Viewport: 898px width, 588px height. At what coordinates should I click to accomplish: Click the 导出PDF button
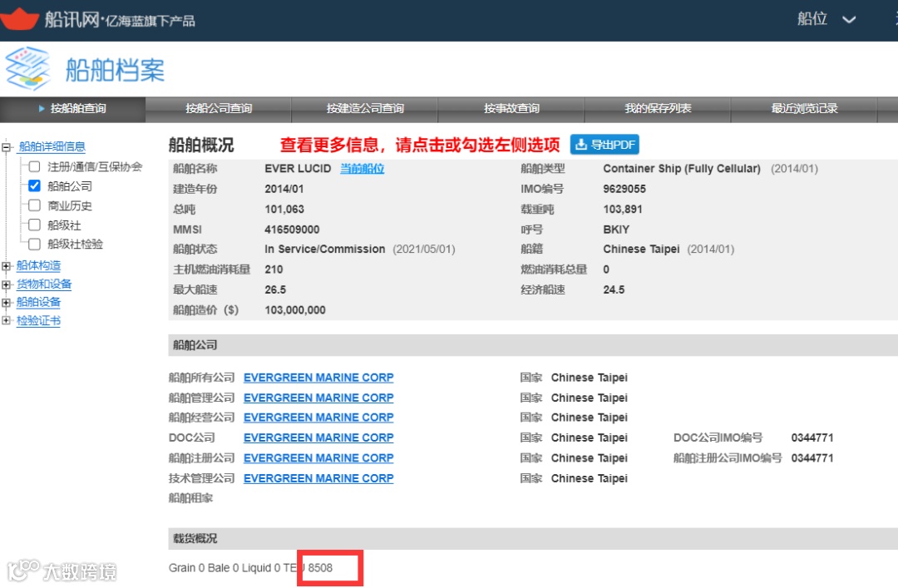coord(604,145)
